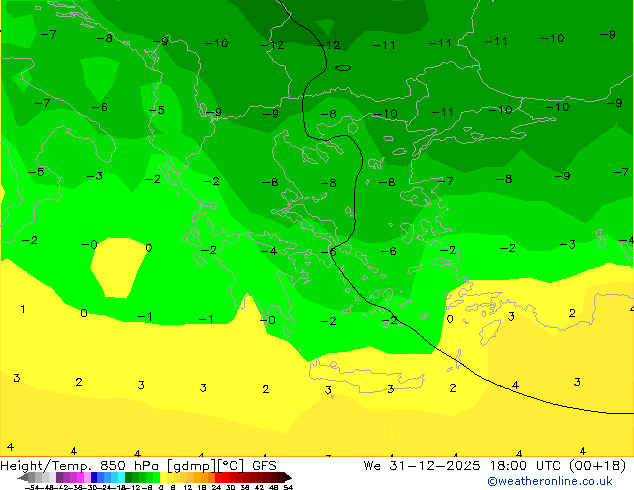Open the weatheronline.co.uk copyright link

550,481
